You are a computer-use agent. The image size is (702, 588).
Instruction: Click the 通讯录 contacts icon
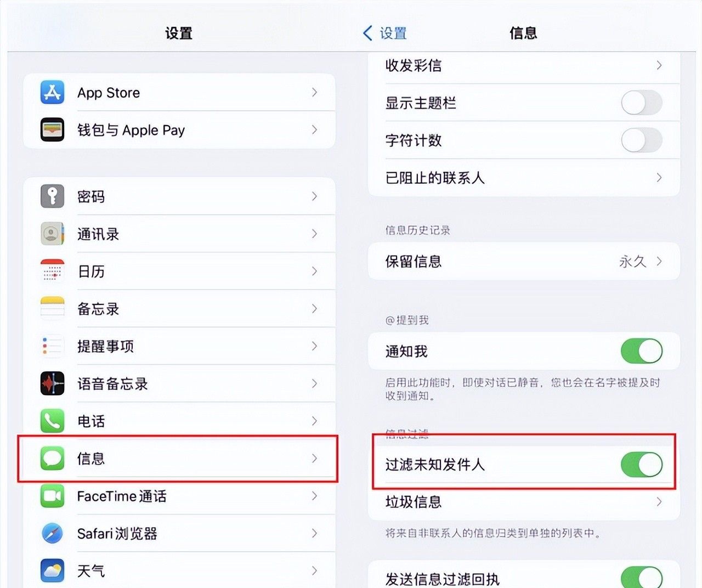coord(52,234)
